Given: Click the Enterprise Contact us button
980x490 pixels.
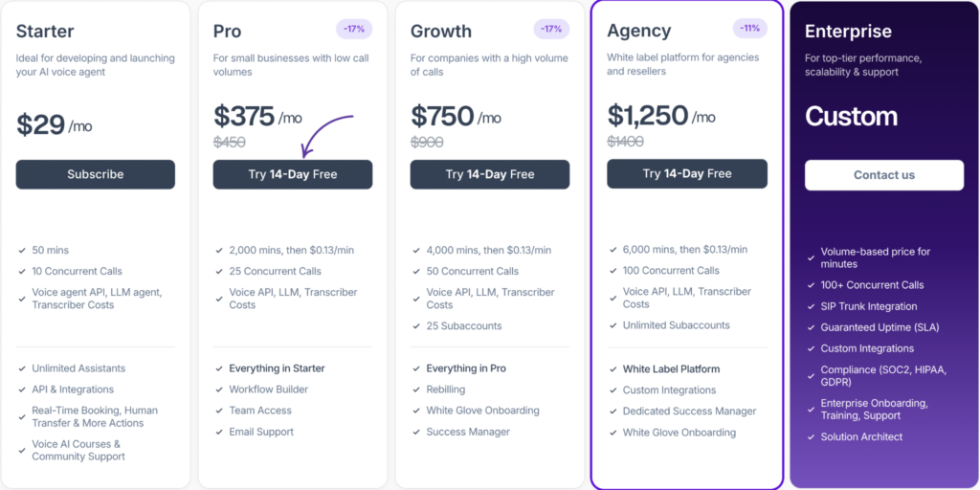Looking at the screenshot, I should click(x=883, y=175).
